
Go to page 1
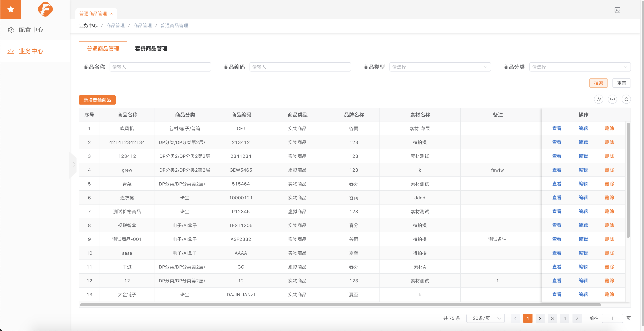(528, 318)
